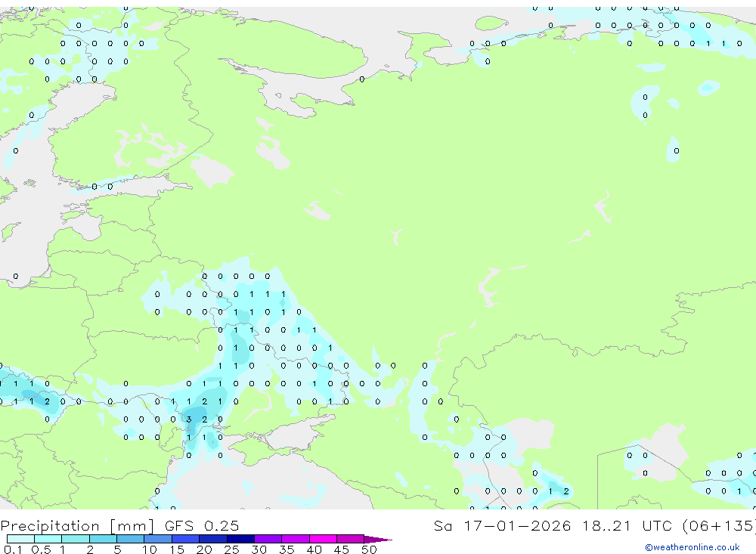Click the '0.1' legend scale label

(x=13, y=549)
